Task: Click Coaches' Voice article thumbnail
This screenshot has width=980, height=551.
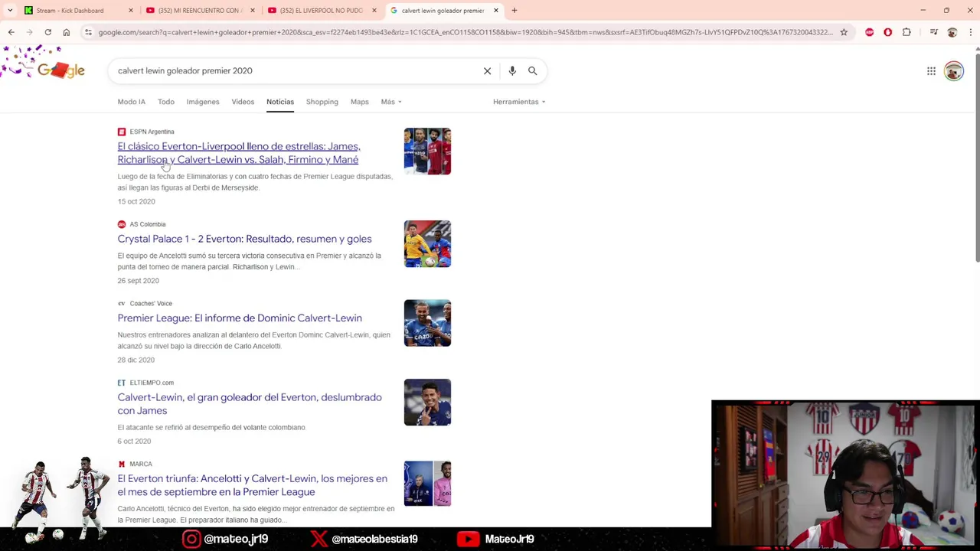Action: 427,323
